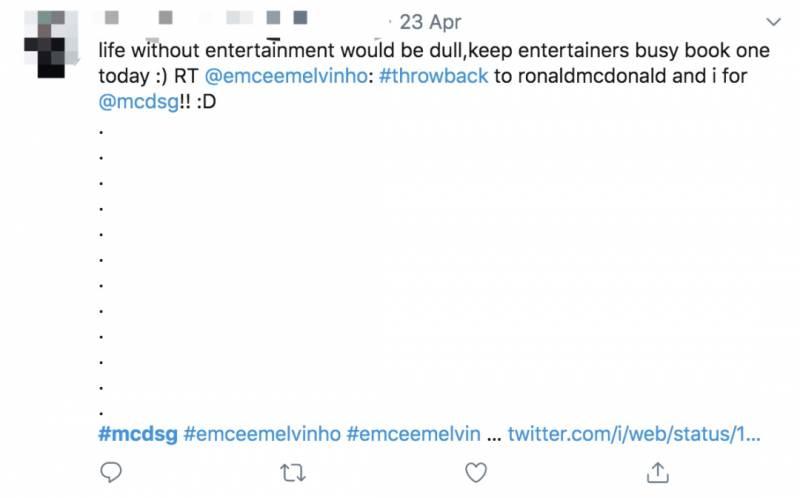The width and height of the screenshot is (800, 498).
Task: Select the #emceemelvinho hashtag at bottom
Action: [x=262, y=435]
